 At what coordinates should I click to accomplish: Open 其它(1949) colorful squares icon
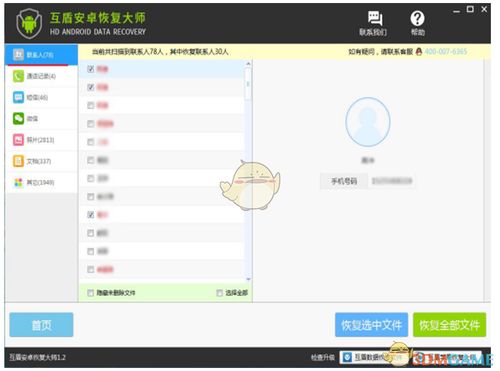click(18, 182)
